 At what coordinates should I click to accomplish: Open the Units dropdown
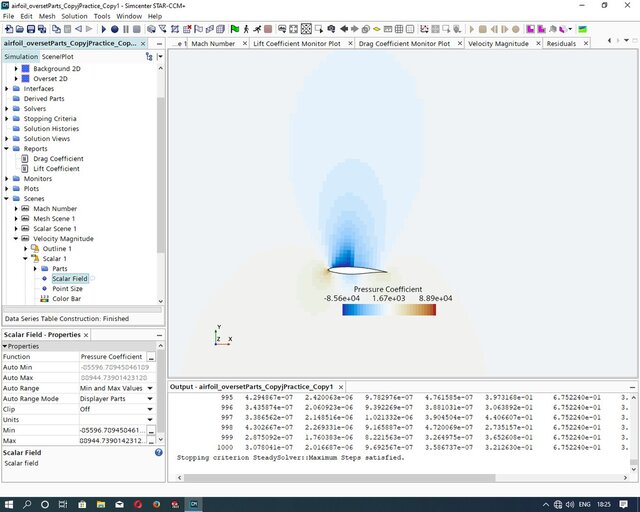[x=150, y=420]
